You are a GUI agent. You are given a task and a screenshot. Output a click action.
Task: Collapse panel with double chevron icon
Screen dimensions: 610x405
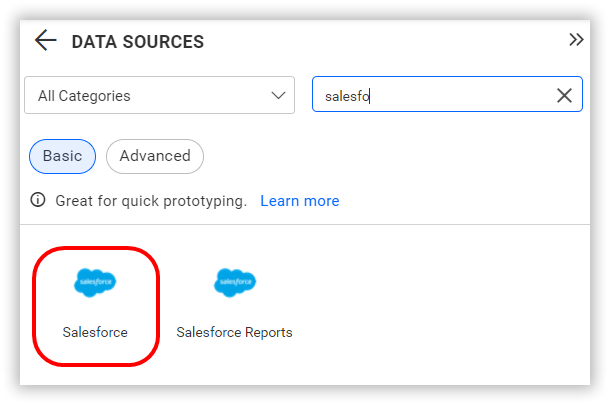tap(576, 40)
